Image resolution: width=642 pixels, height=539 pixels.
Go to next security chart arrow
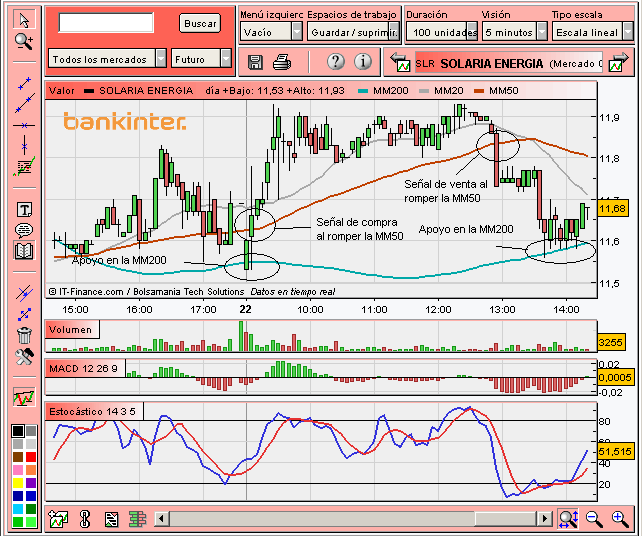pyautogui.click(x=618, y=62)
